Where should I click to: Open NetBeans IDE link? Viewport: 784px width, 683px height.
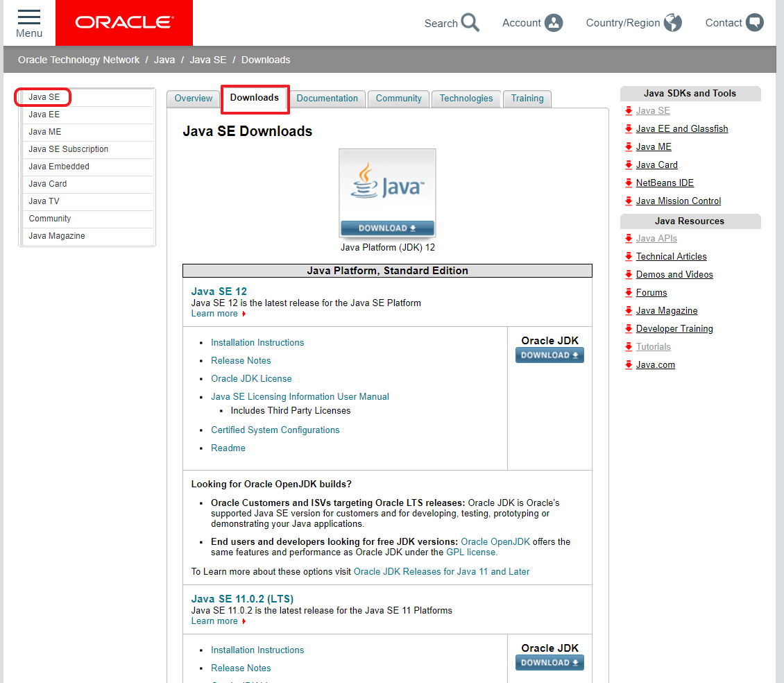tap(665, 183)
